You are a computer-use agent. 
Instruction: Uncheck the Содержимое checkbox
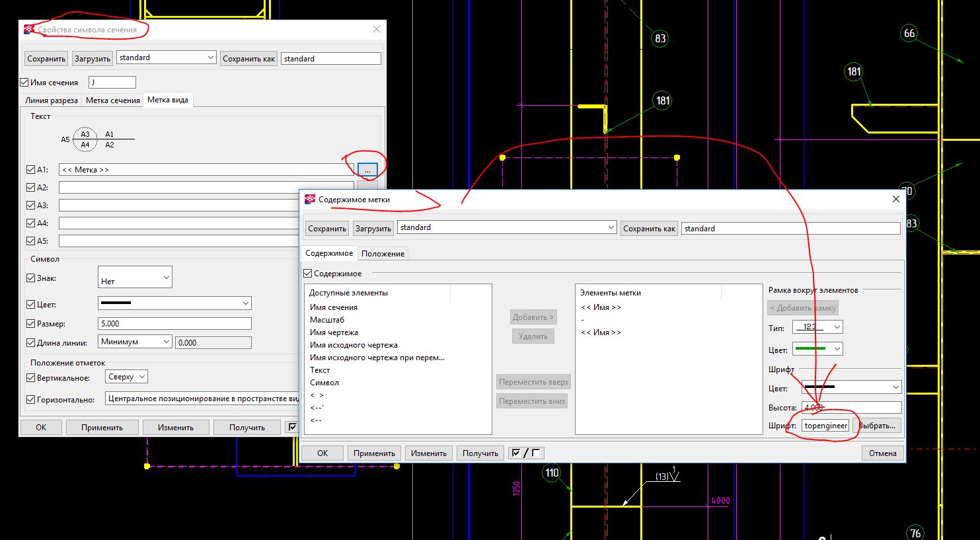click(308, 274)
